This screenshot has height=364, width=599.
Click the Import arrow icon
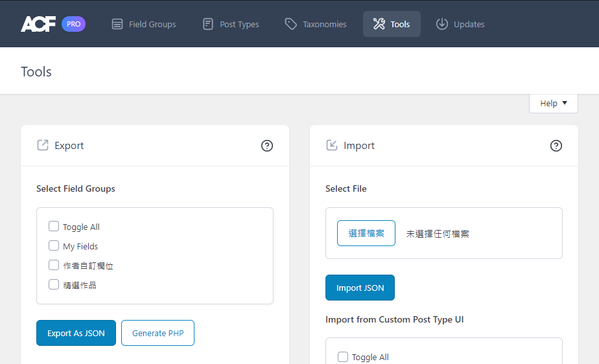[x=332, y=145]
